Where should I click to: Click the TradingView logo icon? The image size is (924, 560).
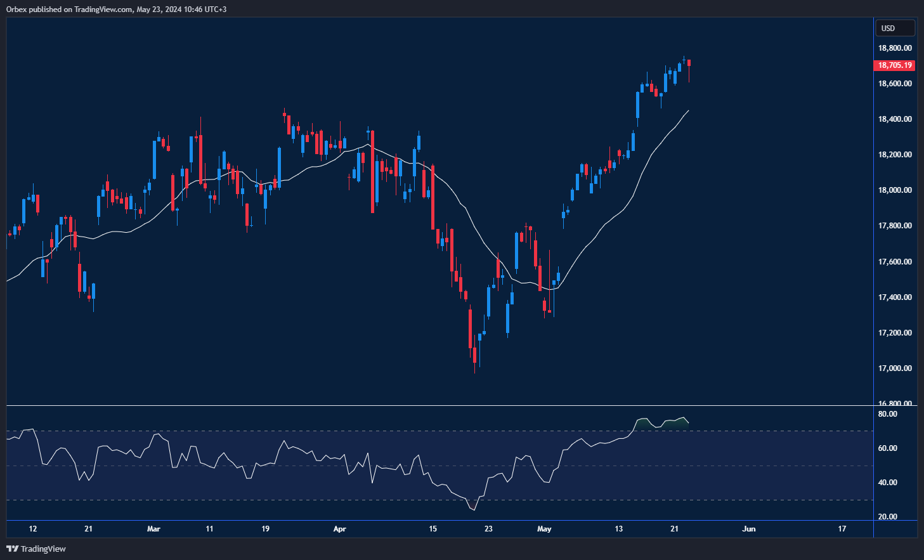pyautogui.click(x=12, y=549)
